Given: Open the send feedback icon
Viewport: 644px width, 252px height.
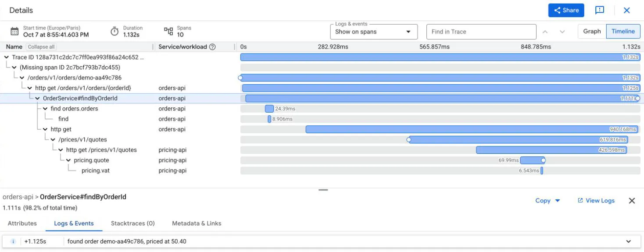Looking at the screenshot, I should tap(600, 10).
